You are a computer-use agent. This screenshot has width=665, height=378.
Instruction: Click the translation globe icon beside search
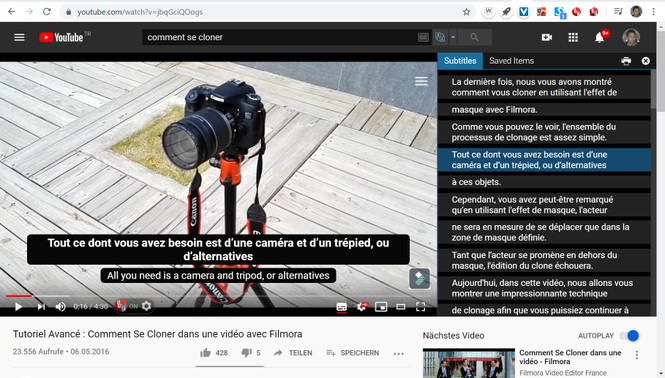tap(440, 37)
